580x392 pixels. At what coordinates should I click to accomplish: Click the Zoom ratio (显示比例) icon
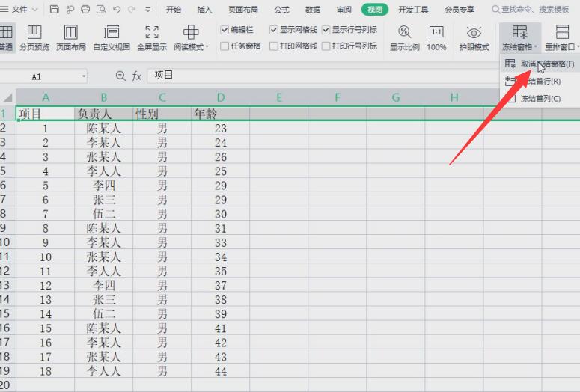tap(404, 37)
